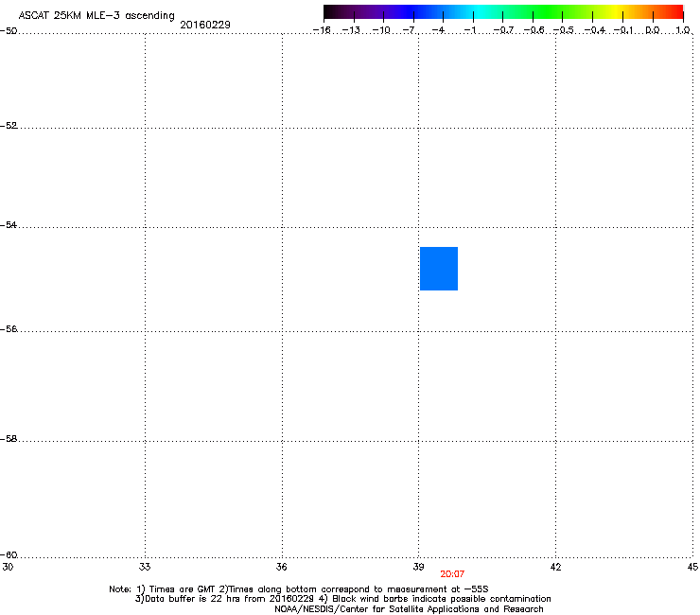Click the latitude label -60
The height and width of the screenshot is (615, 700).
[9, 554]
